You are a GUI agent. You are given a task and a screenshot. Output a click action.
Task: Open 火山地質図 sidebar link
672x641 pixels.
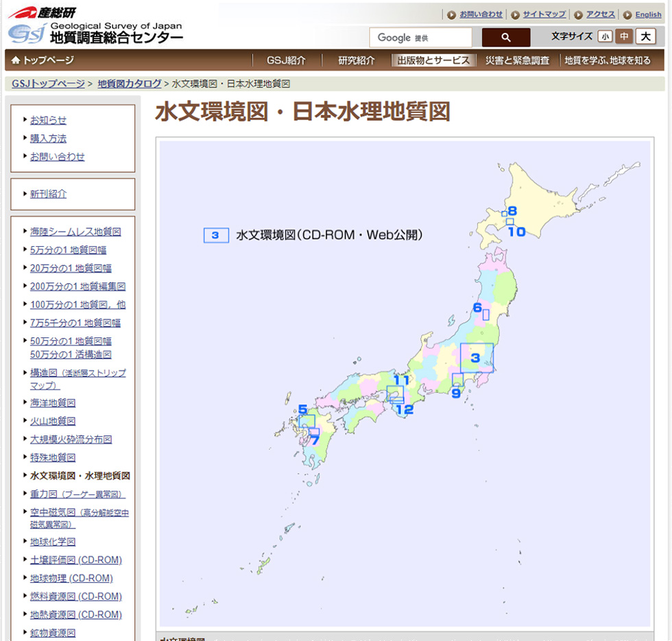coord(53,421)
